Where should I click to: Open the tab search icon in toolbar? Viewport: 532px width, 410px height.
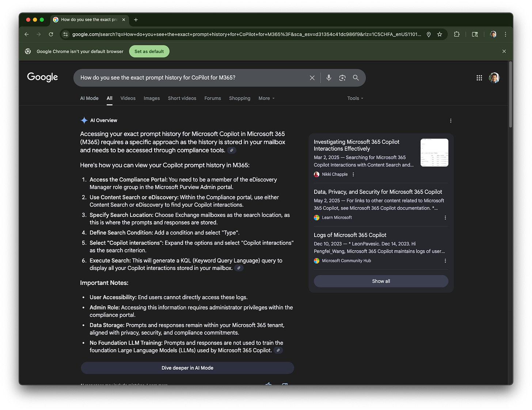click(x=475, y=34)
